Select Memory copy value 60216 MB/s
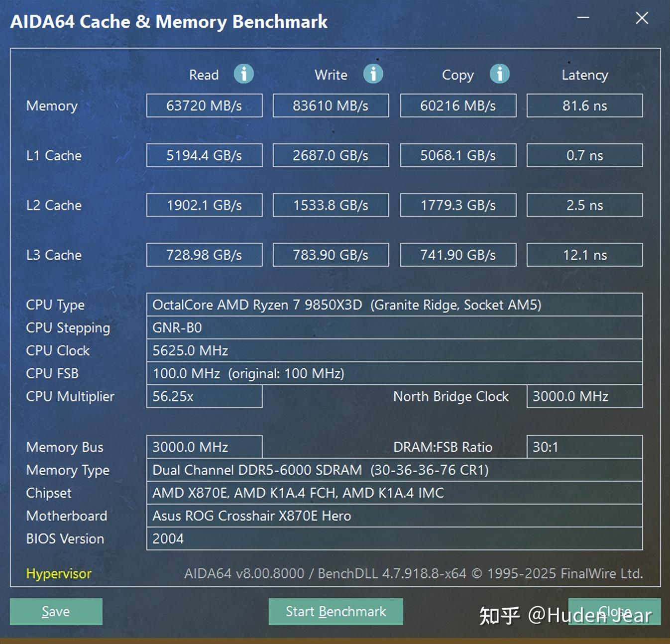 (458, 106)
